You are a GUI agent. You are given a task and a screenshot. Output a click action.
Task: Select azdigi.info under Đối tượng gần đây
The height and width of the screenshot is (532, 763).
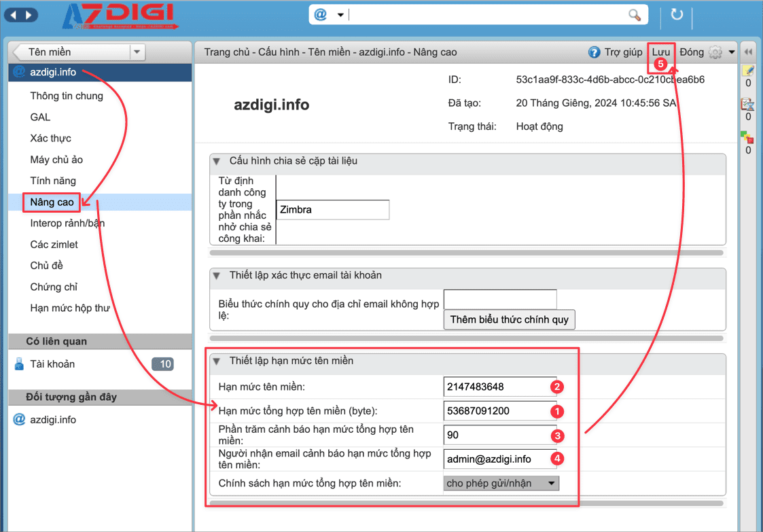coord(53,420)
